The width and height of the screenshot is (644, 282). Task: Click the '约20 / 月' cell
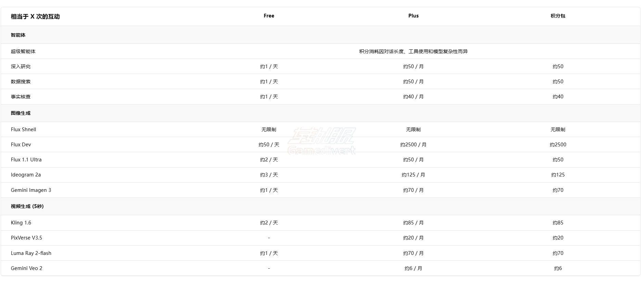(413, 238)
